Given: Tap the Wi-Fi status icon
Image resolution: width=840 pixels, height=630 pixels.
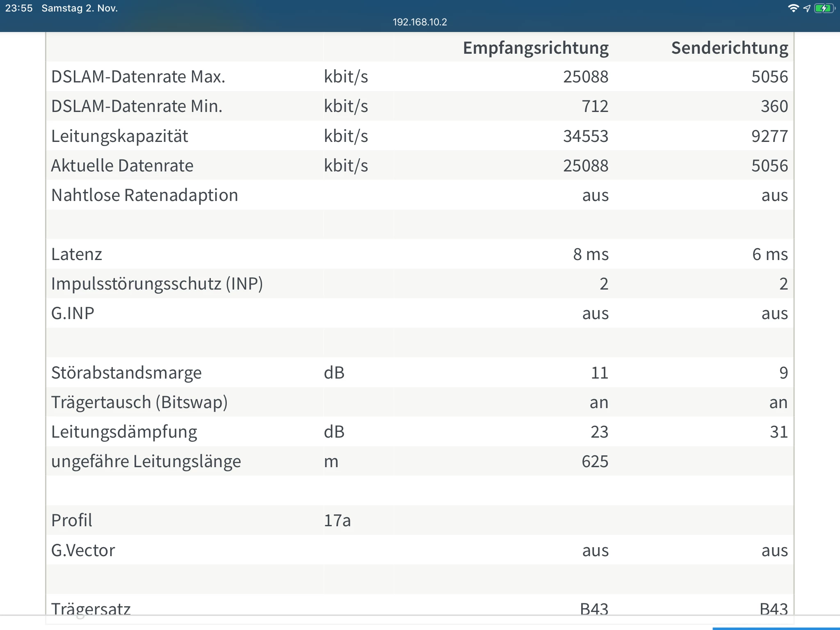Looking at the screenshot, I should pyautogui.click(x=793, y=8).
